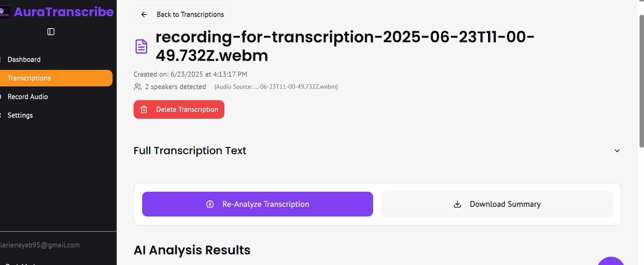Click the purple floating circle button
Image resolution: width=644 pixels, height=265 pixels.
point(611,262)
